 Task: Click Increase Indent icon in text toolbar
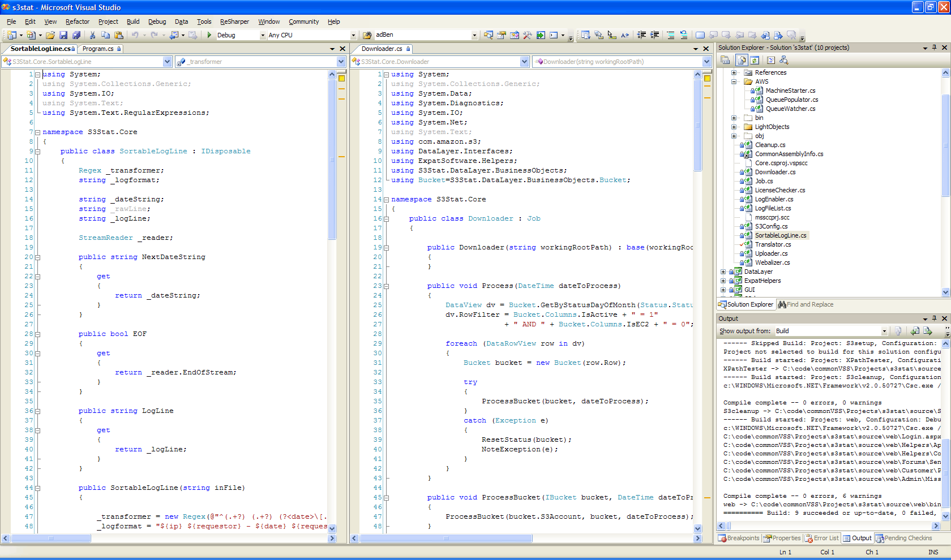[654, 35]
